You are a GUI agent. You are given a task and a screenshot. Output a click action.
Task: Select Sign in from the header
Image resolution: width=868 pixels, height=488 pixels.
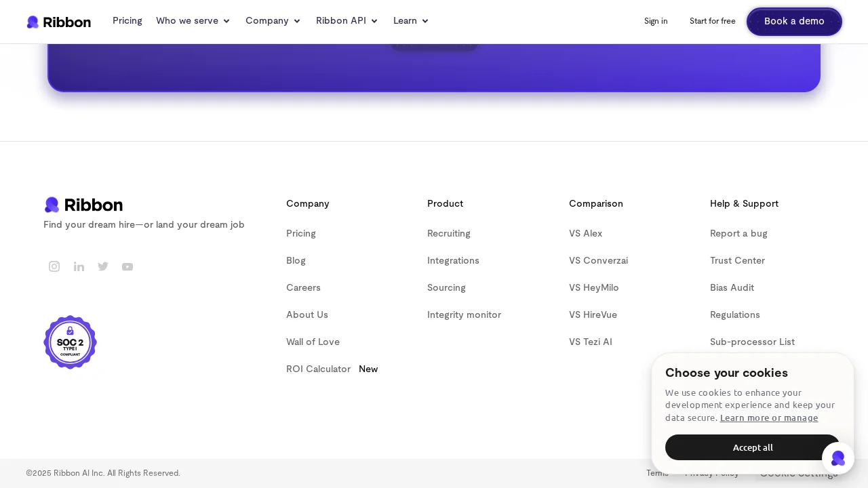point(656,21)
